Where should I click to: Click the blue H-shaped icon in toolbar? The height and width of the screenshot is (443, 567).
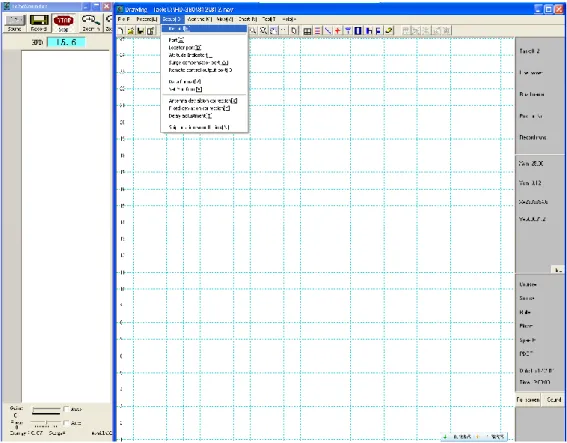[x=368, y=31]
